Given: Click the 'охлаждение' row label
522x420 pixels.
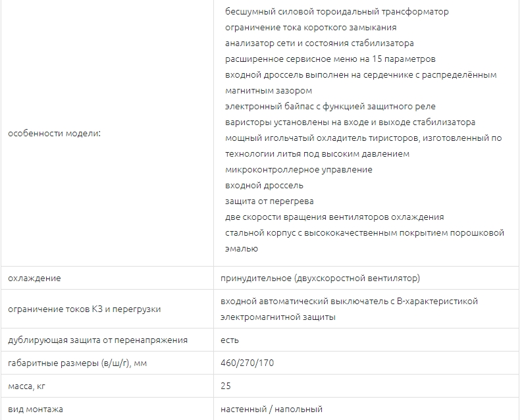Looking at the screenshot, I should point(35,278).
